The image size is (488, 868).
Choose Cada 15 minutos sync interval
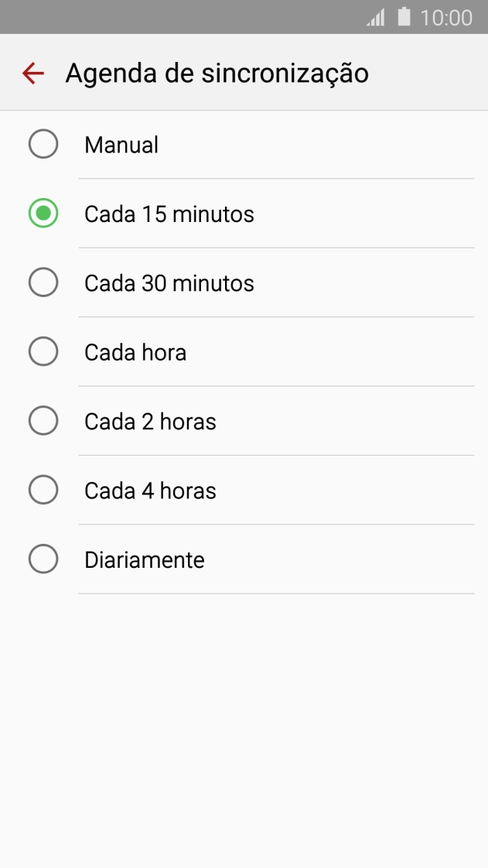[43, 213]
